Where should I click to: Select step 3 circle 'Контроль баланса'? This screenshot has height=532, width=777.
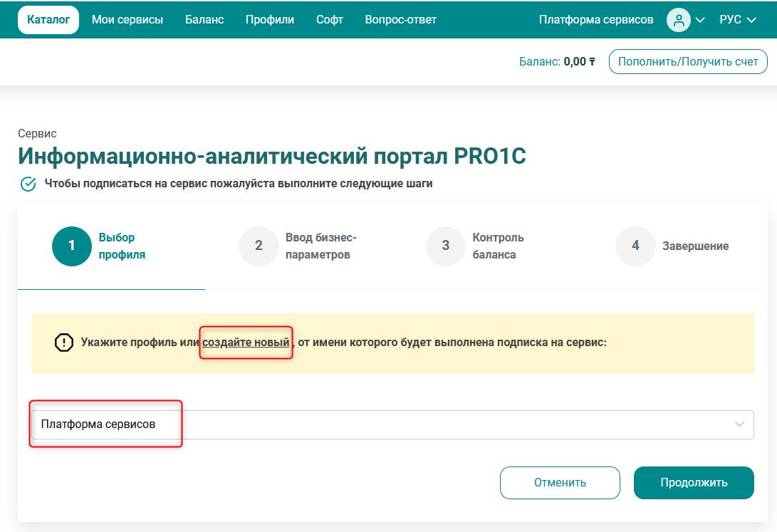pos(446,246)
